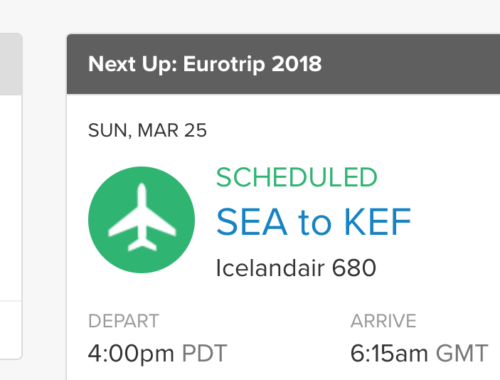Screen dimensions: 500x380
Task: Click the KEF destination airport code
Action: pyautogui.click(x=377, y=222)
